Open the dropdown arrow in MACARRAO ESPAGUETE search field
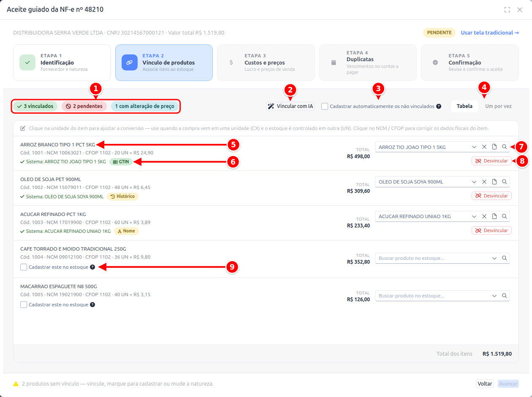Image resolution: width=532 pixels, height=397 pixels. (494, 296)
